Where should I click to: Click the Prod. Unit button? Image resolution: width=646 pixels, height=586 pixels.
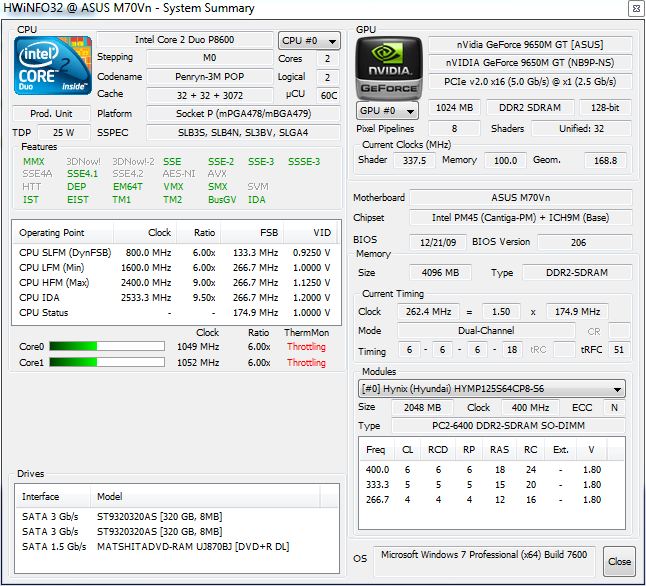pyautogui.click(x=51, y=114)
